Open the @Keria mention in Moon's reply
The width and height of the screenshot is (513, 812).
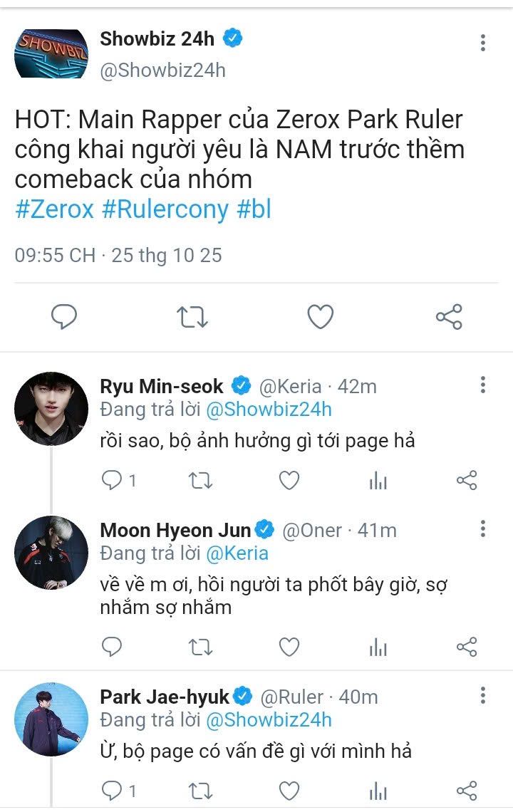(x=237, y=553)
